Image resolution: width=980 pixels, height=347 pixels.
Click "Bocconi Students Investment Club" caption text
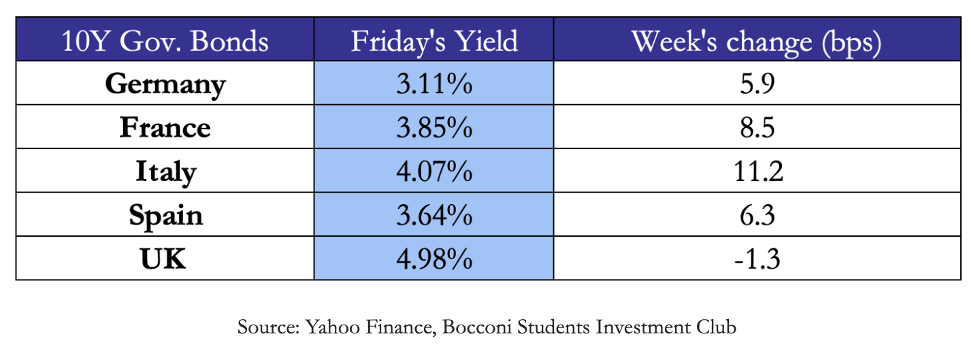pos(589,327)
